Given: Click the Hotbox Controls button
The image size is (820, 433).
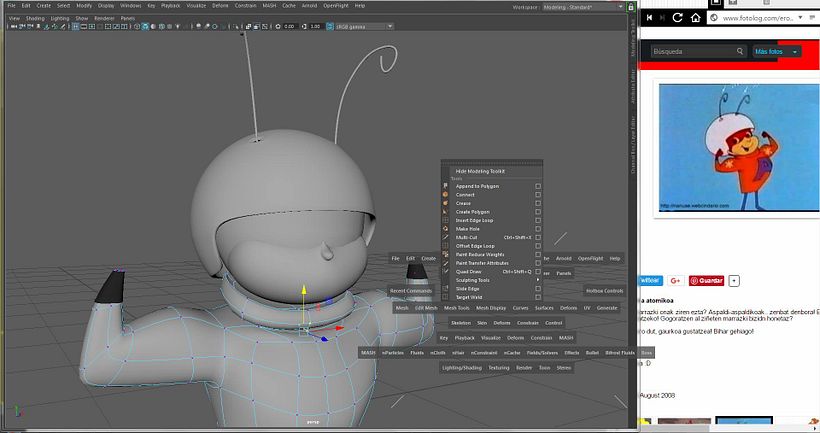Looking at the screenshot, I should [x=604, y=290].
